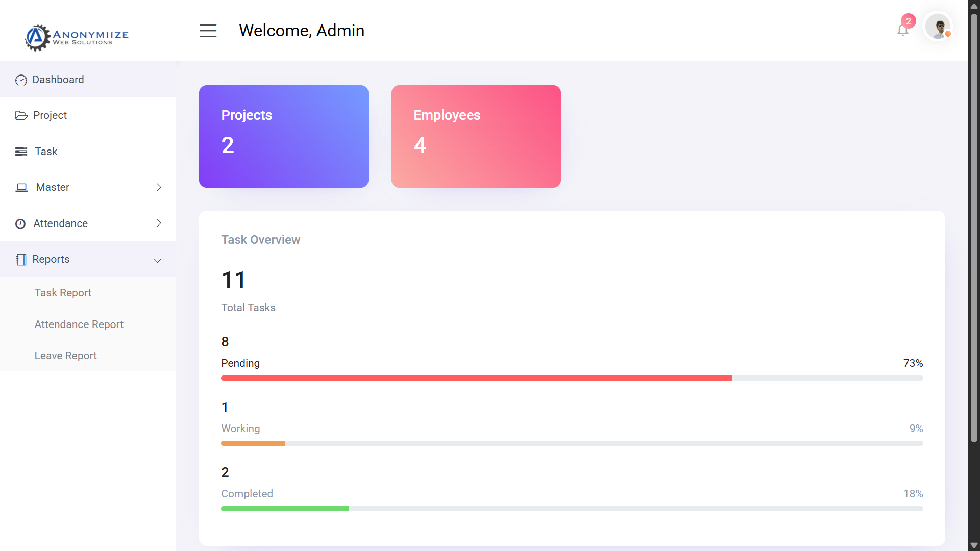
Task: Click the Working label
Action: tap(240, 429)
